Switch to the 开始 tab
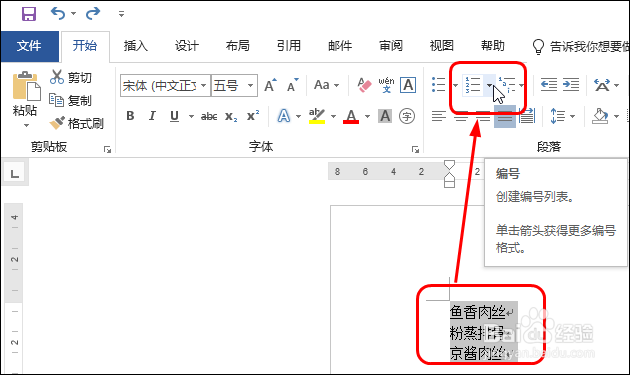The height and width of the screenshot is (375, 630). (85, 46)
